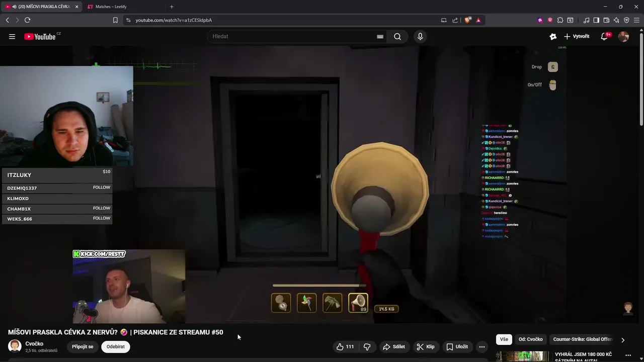Open the browser hamburger main menu

point(636,20)
